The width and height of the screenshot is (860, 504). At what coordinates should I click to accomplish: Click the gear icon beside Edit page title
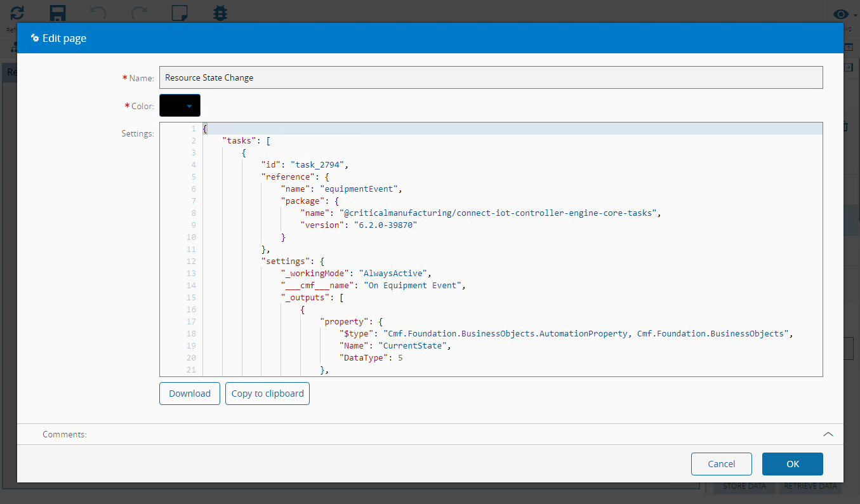tap(35, 38)
